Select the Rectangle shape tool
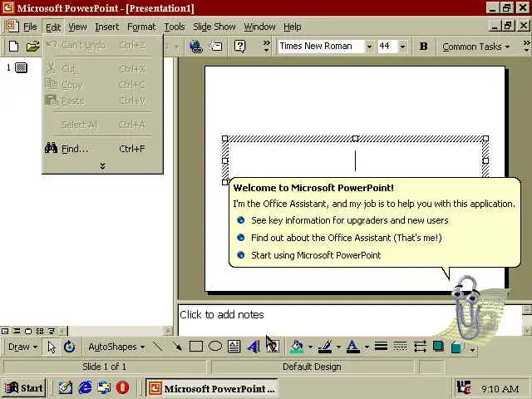The width and height of the screenshot is (532, 399). [196, 347]
